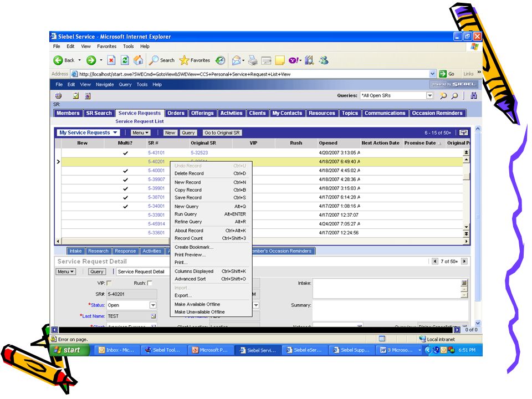The width and height of the screenshot is (532, 399).
Task: Open Original SR link 5-32523
Action: 199,153
